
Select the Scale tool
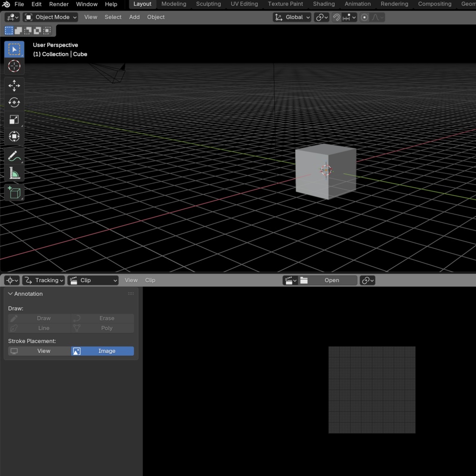14,119
